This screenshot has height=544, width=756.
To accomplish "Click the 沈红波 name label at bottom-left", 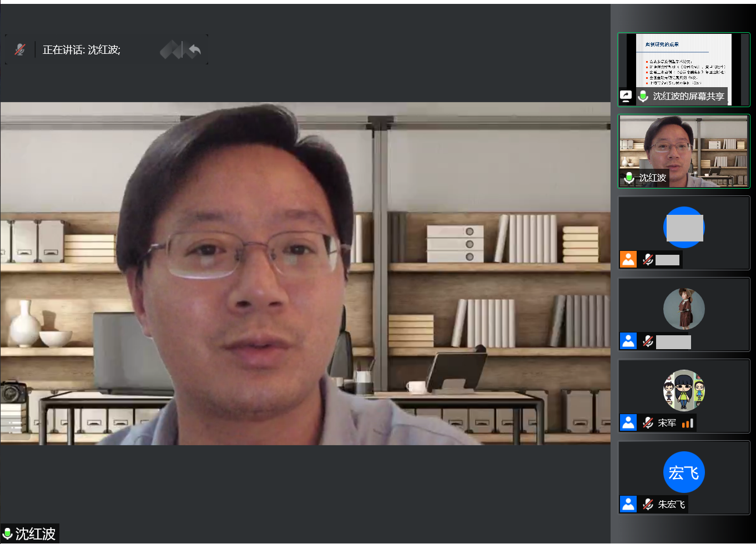I will [36, 534].
